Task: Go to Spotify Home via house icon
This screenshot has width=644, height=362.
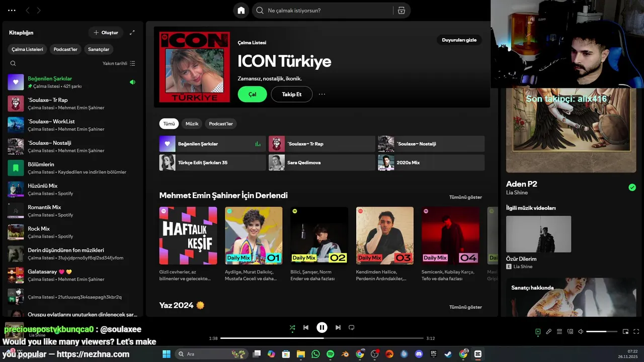Action: [241, 11]
